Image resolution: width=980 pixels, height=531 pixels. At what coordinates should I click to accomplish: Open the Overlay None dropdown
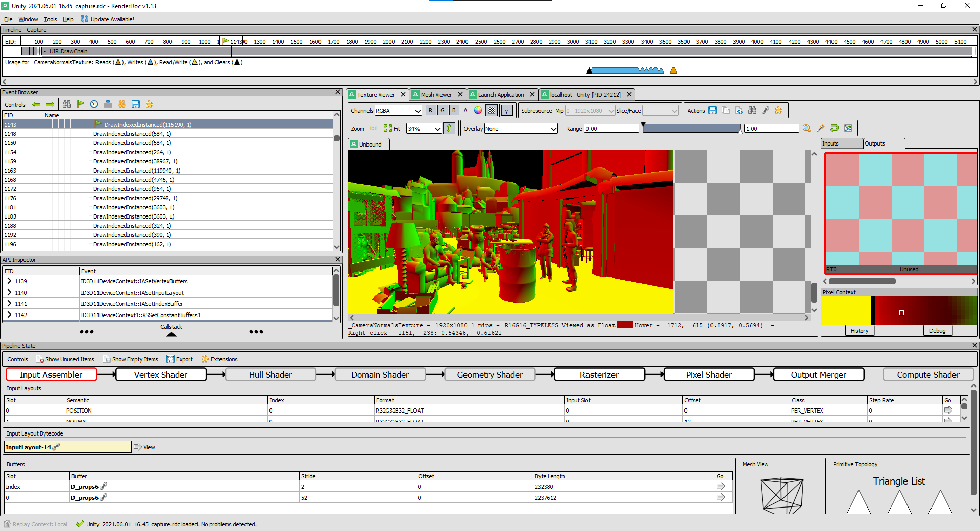click(x=521, y=129)
